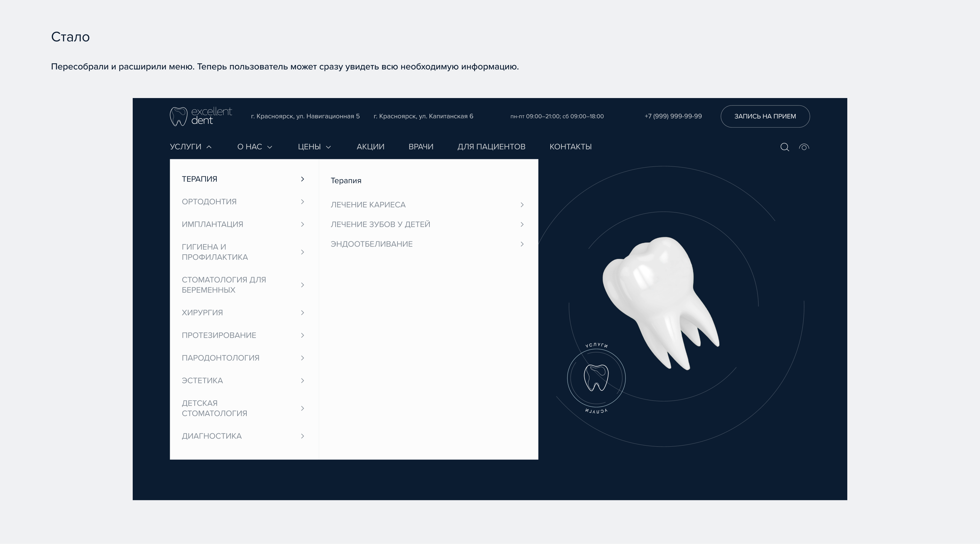Click the Терапия submenu heading
Screen dimensions: 980x544
(x=346, y=181)
